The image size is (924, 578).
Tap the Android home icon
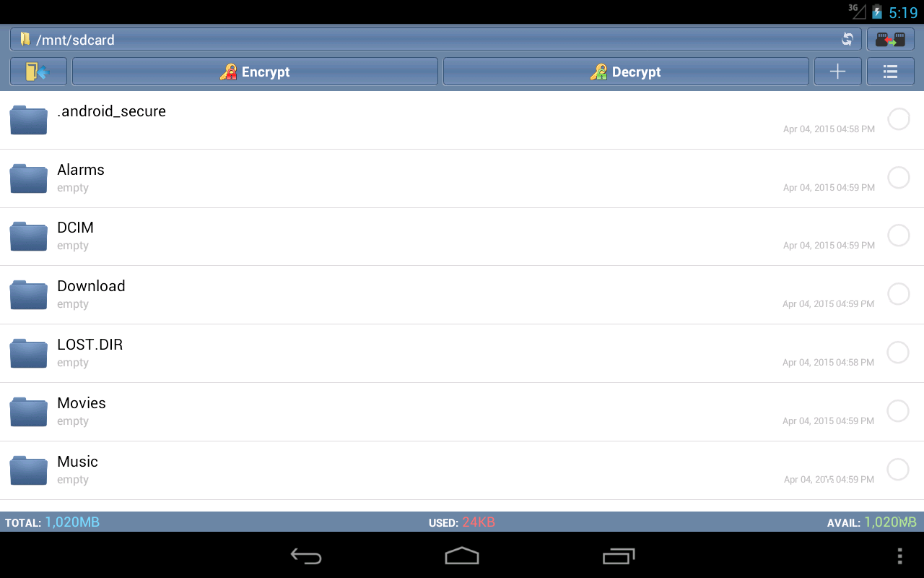click(x=462, y=556)
